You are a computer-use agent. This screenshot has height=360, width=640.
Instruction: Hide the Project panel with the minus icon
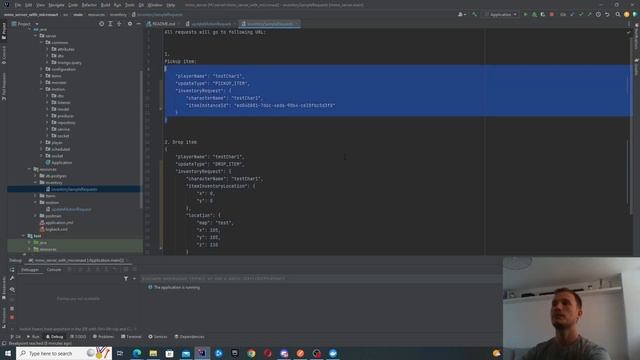[138, 24]
